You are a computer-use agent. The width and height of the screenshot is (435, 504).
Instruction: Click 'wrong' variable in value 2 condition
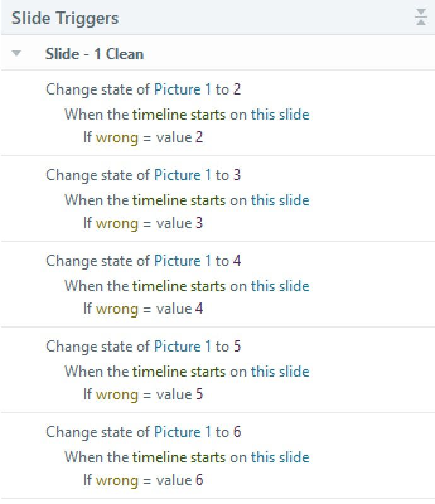(117, 137)
